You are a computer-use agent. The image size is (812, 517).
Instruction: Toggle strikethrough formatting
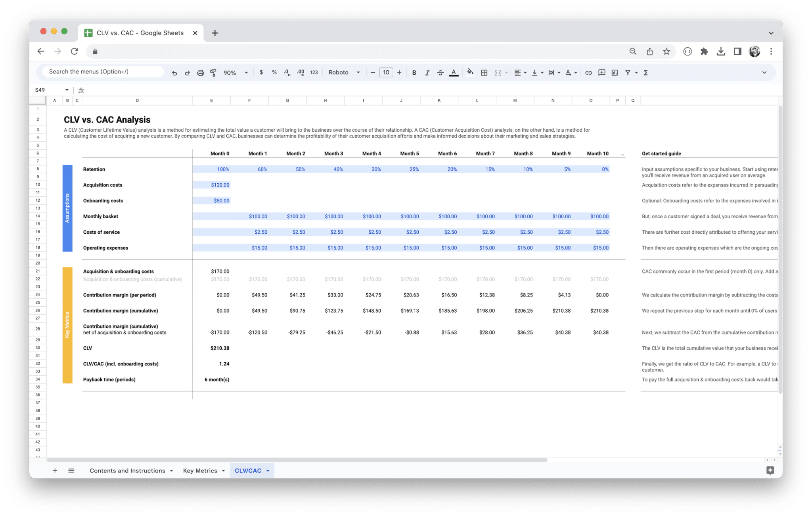tap(440, 72)
